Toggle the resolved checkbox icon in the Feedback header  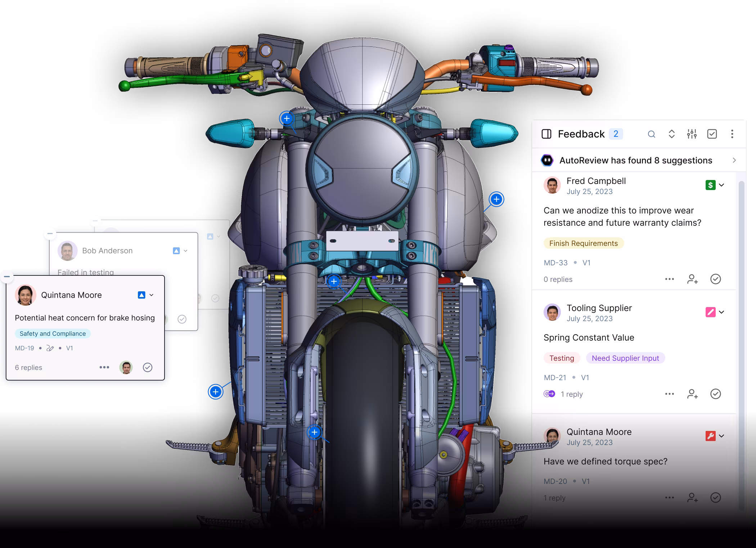(x=712, y=134)
